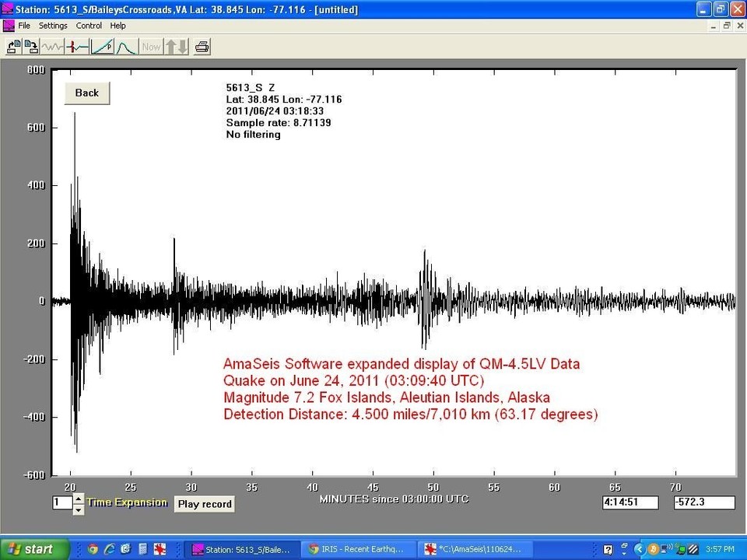Screen dimensions: 747x560
Task: Open the Control menu
Action: coord(89,25)
